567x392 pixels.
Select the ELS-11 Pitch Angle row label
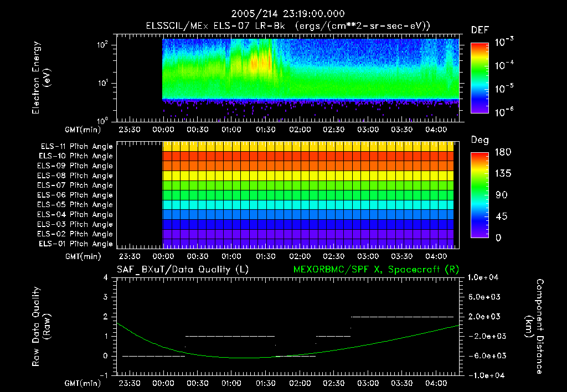coord(76,147)
